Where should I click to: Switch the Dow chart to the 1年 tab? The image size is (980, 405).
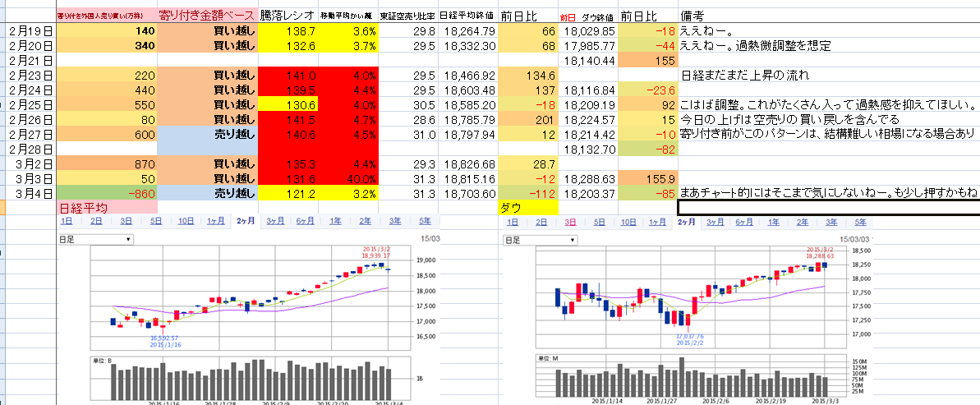[x=776, y=222]
